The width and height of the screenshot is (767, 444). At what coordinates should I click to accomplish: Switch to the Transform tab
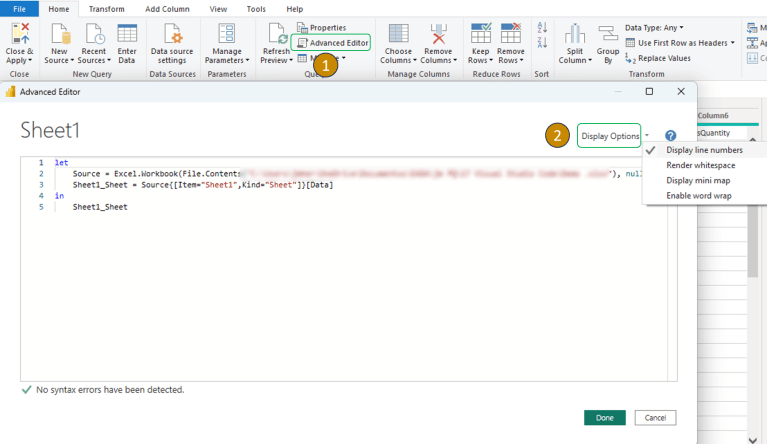107,8
